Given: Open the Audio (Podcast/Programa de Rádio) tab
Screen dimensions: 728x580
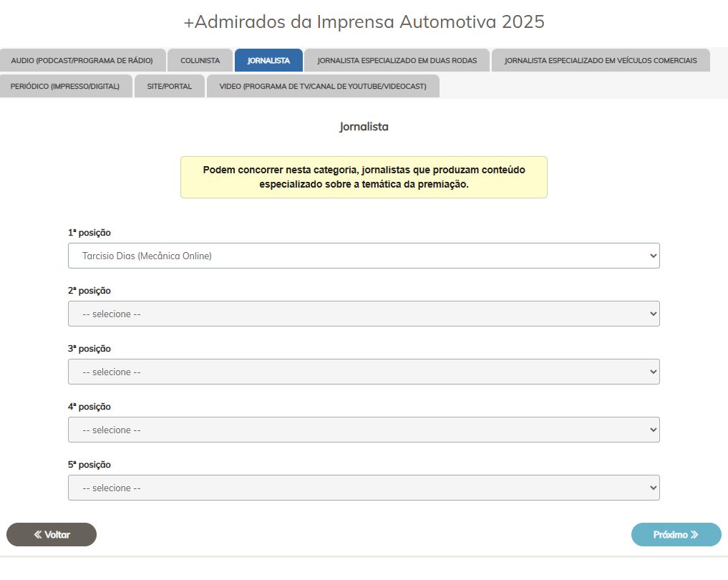Looking at the screenshot, I should (82, 60).
